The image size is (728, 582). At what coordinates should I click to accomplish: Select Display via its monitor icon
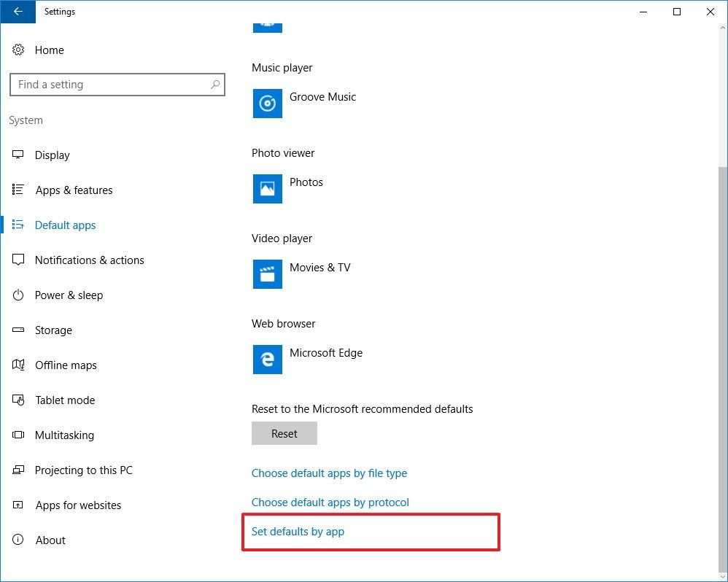[18, 155]
